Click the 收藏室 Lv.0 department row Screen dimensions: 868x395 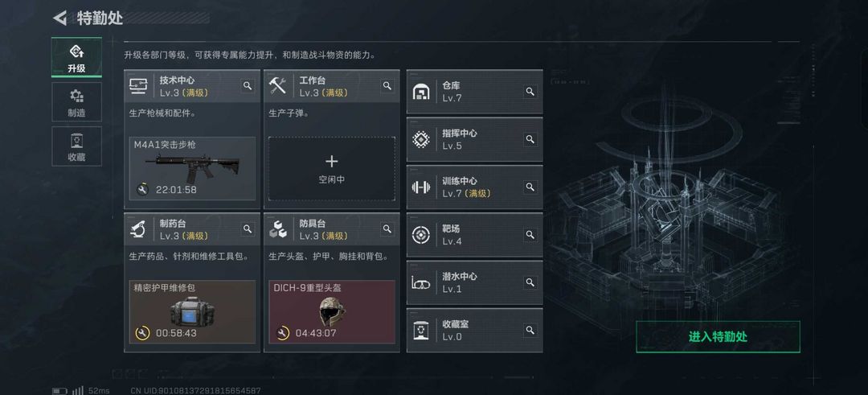pos(474,330)
